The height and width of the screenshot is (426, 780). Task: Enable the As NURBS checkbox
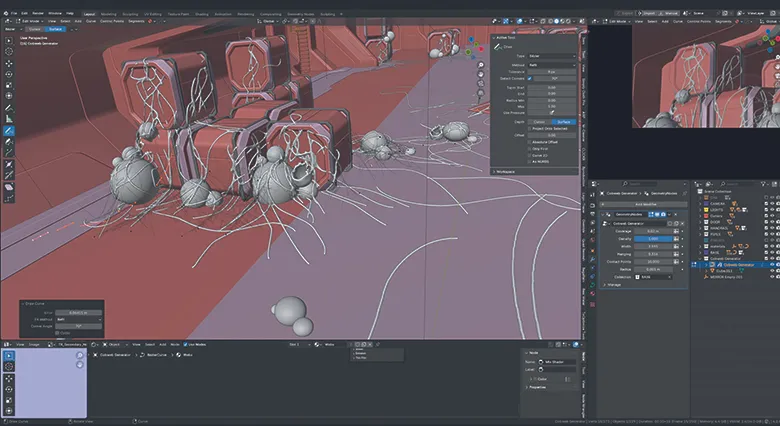coord(529,162)
